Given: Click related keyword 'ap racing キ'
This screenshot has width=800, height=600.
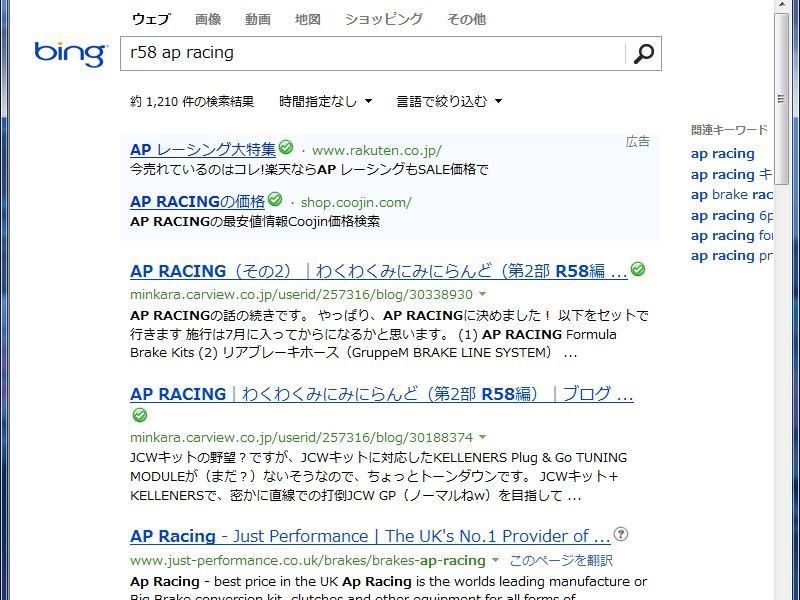Looking at the screenshot, I should pos(732,174).
